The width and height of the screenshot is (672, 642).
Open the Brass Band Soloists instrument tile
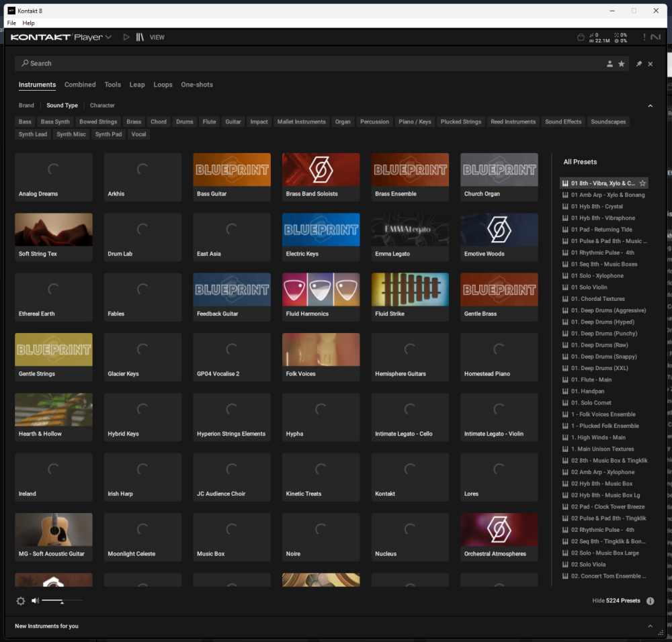pyautogui.click(x=321, y=177)
